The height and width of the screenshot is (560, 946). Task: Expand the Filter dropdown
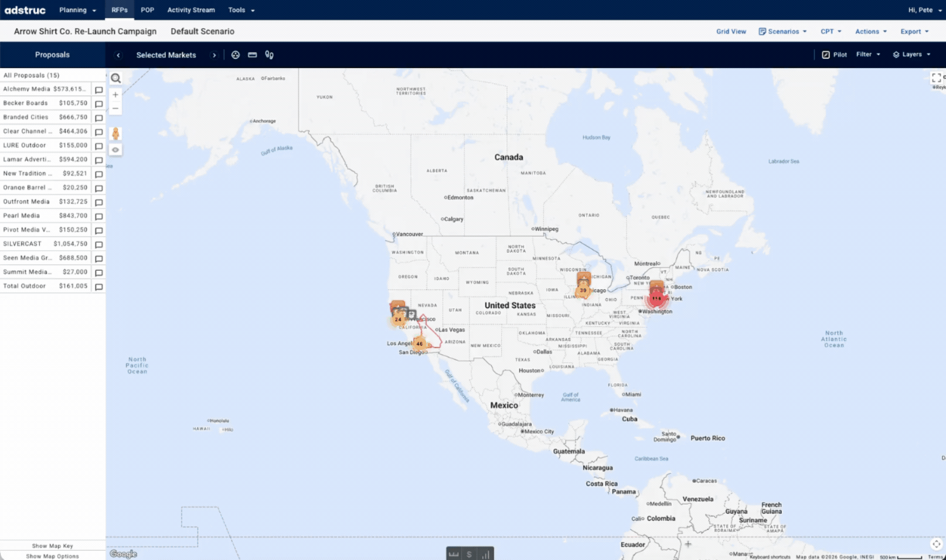point(868,54)
